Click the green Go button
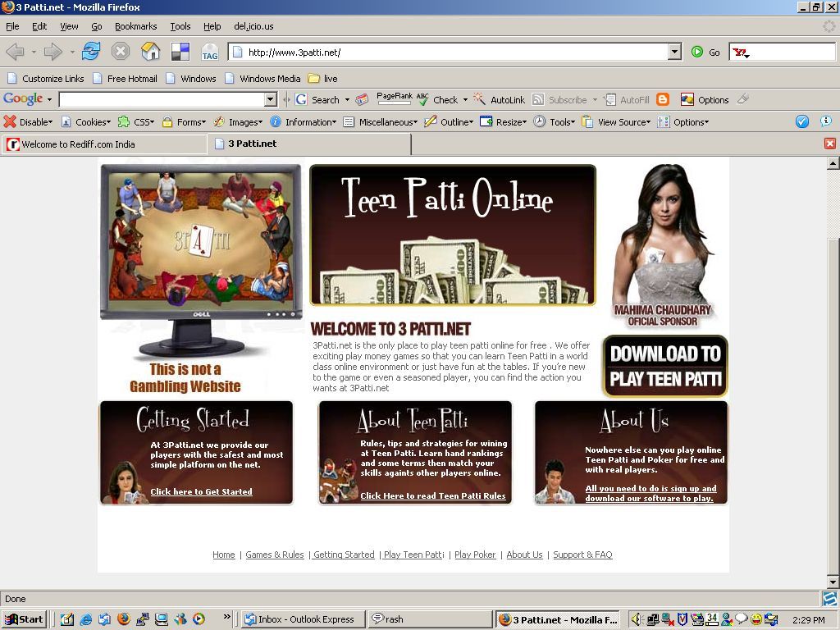This screenshot has width=840, height=630. coord(705,52)
